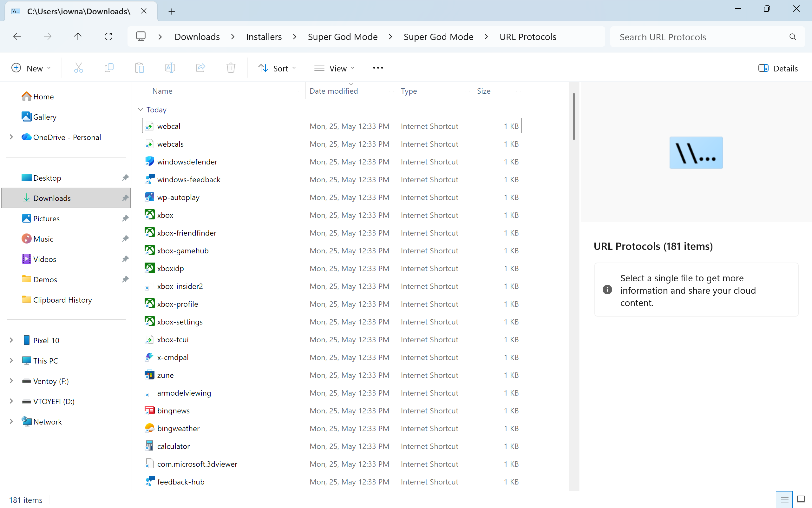The image size is (812, 508).
Task: Click the windowsdefender shield icon
Action: (149, 162)
